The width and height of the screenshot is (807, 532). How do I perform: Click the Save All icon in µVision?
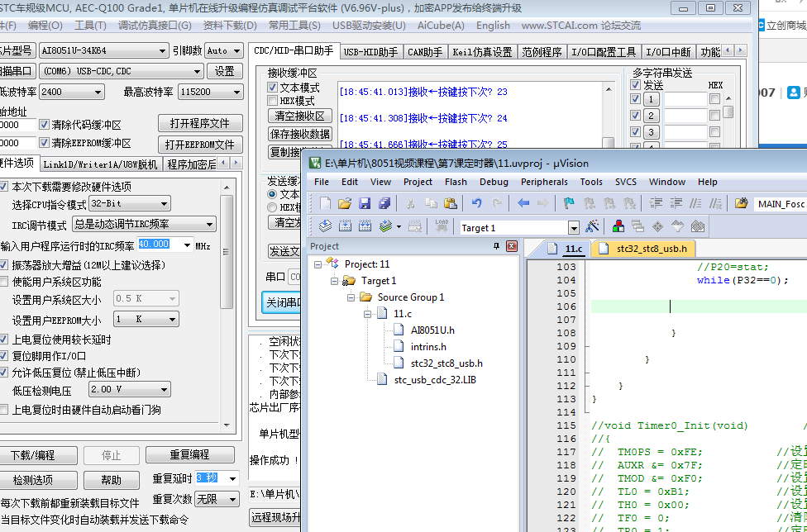click(384, 203)
